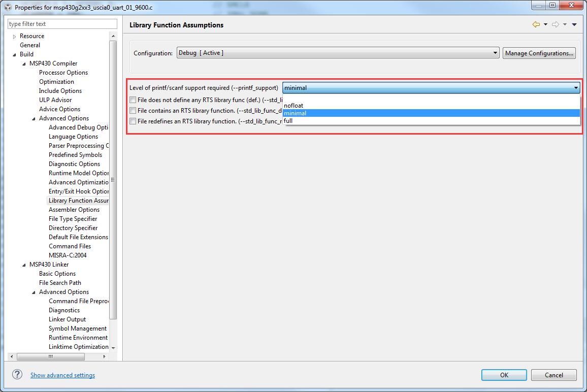
Task: Click tree horizontal scrollbar left arrow
Action: pos(12,356)
